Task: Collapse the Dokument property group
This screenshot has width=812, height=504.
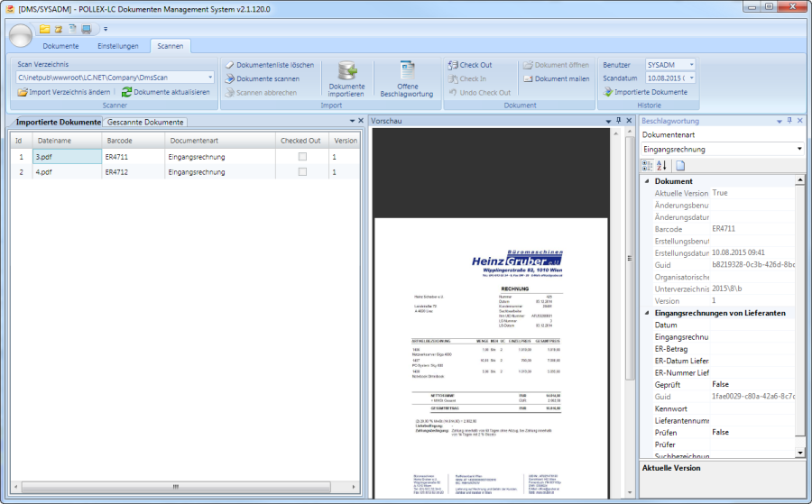Action: (646, 181)
